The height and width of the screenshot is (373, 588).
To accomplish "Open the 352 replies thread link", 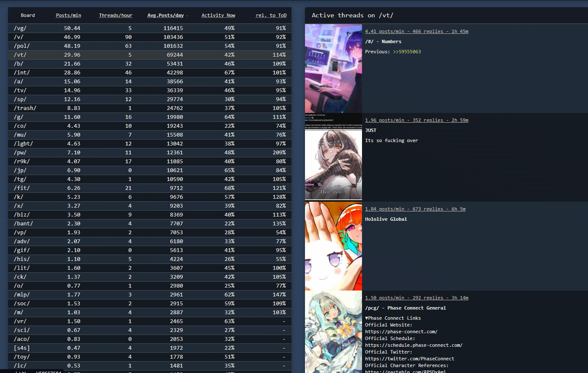I will 416,120.
